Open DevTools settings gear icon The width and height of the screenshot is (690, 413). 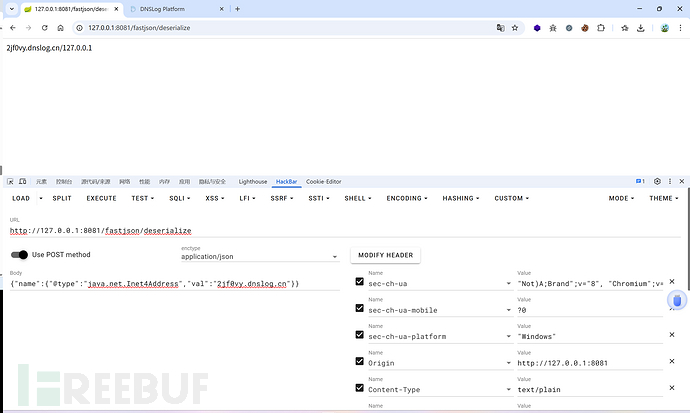click(657, 182)
